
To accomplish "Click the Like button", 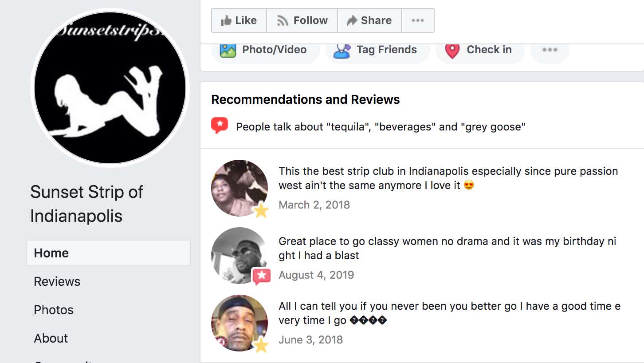I will (x=239, y=20).
